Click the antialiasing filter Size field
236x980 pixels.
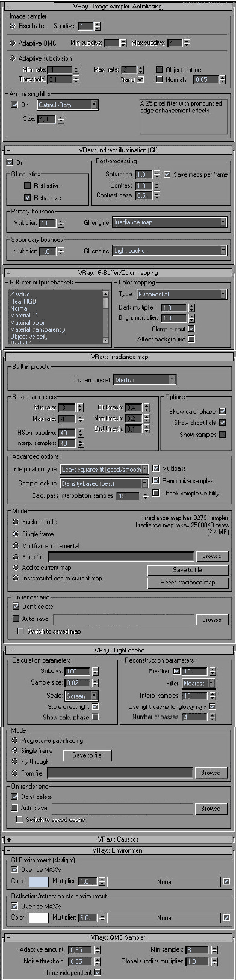pyautogui.click(x=47, y=119)
